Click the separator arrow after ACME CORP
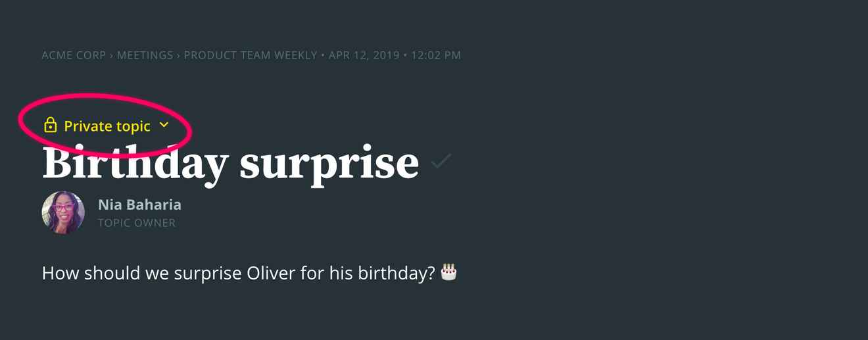 (x=112, y=55)
